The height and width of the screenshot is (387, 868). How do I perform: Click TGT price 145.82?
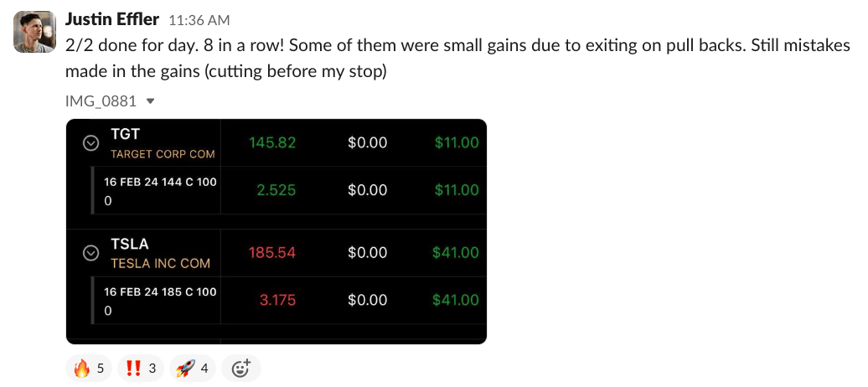[x=272, y=142]
